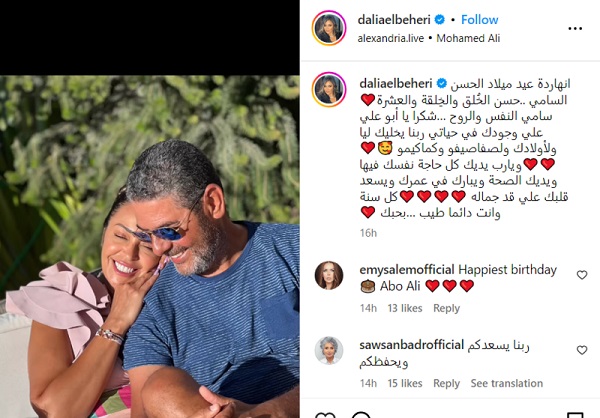The width and height of the screenshot is (600, 418).
Task: Open the three-dots more options menu
Action: coord(575,29)
